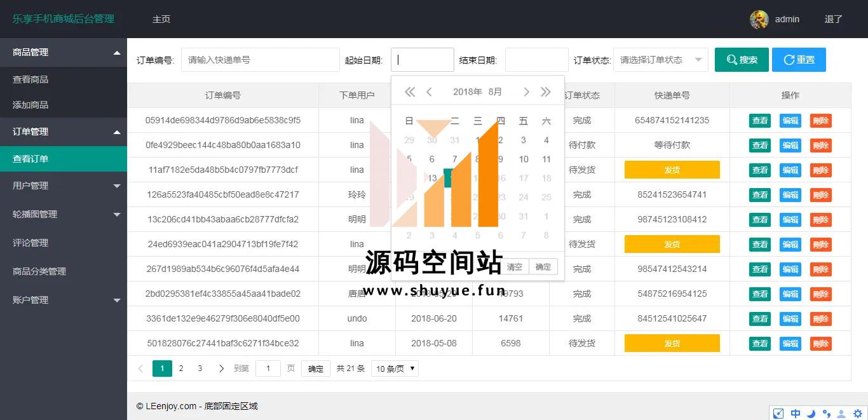Viewport: 868px width, 420px height.
Task: Click 清空 to clear the date picker
Action: pos(514,267)
